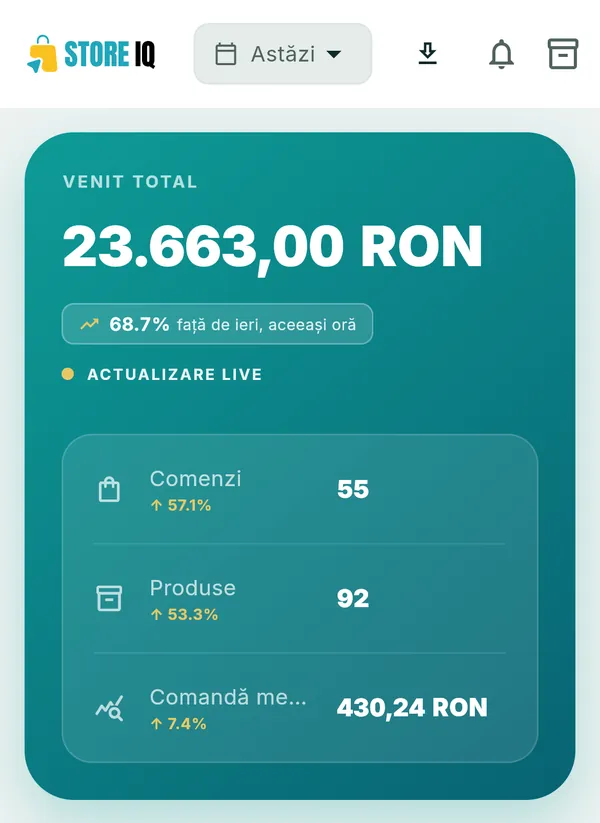The width and height of the screenshot is (600, 823).
Task: Click the orders count value 55
Action: coord(353,489)
